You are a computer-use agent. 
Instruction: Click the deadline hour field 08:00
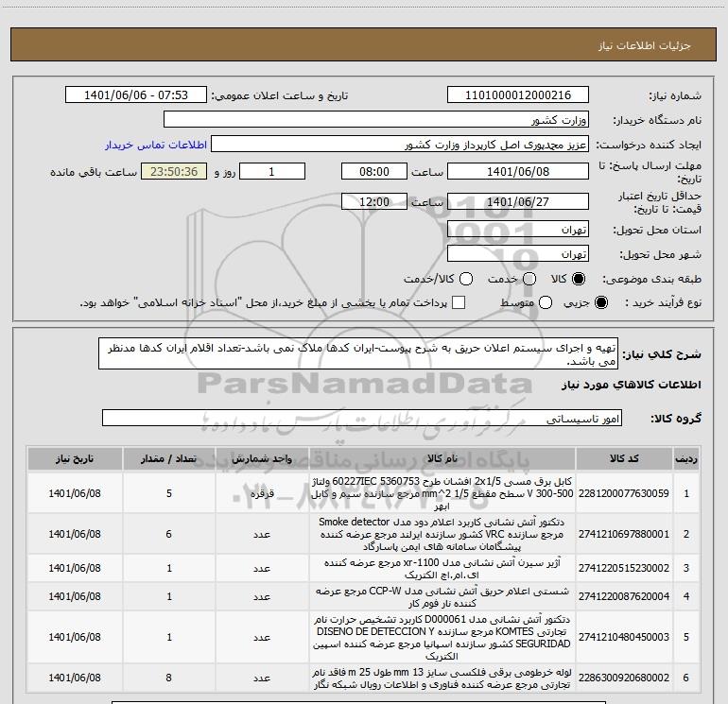click(374, 172)
